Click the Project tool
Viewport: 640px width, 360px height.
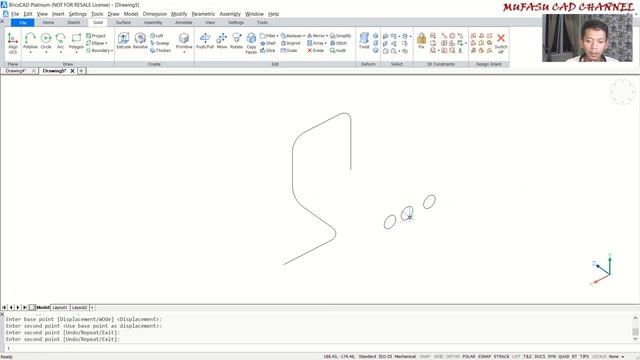point(96,36)
